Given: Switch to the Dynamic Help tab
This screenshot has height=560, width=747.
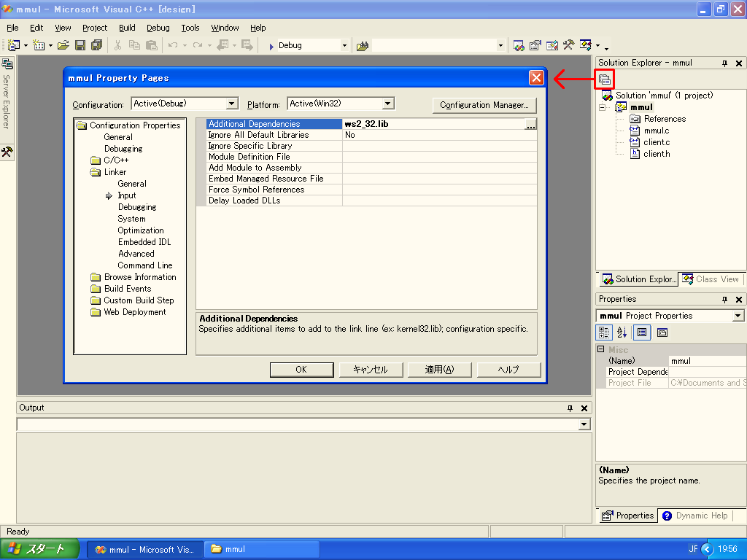Looking at the screenshot, I should tap(695, 516).
